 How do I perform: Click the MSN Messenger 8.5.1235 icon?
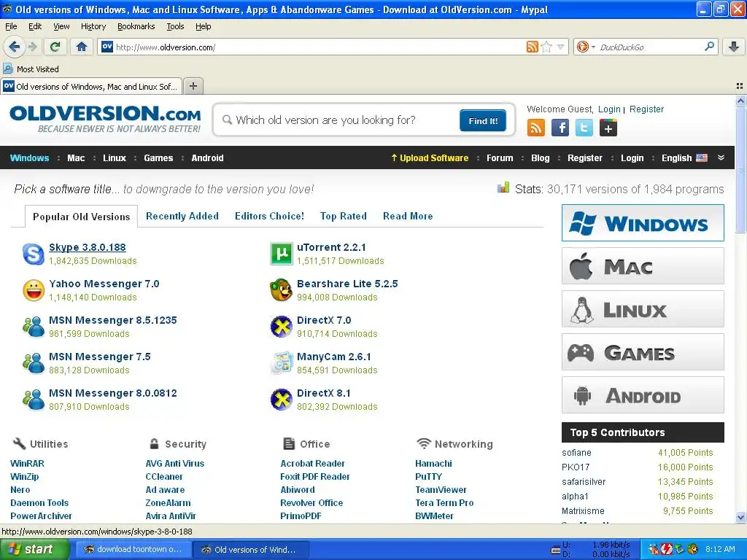pyautogui.click(x=34, y=327)
